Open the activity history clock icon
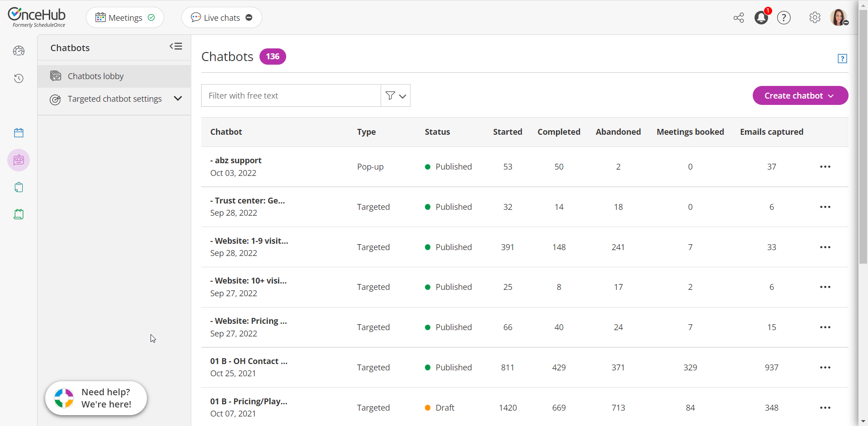Image resolution: width=868 pixels, height=426 pixels. pos(19,79)
